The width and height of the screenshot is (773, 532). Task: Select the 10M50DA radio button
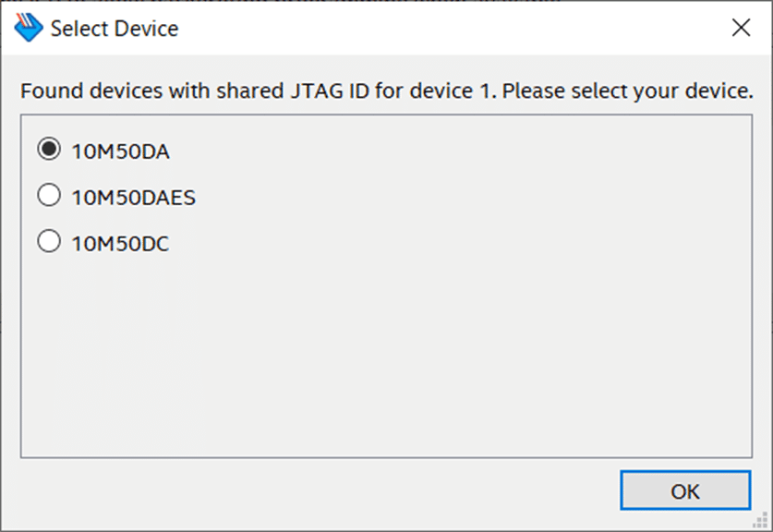(x=49, y=150)
